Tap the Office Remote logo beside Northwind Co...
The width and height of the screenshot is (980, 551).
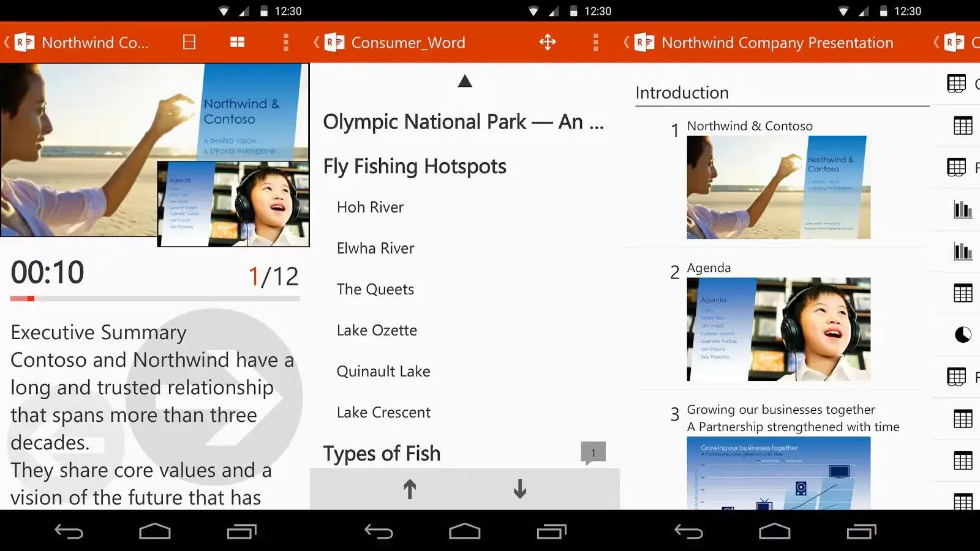[24, 42]
